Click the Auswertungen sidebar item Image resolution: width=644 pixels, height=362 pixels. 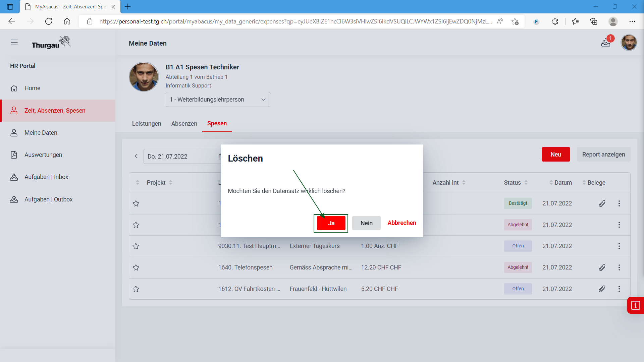(43, 155)
